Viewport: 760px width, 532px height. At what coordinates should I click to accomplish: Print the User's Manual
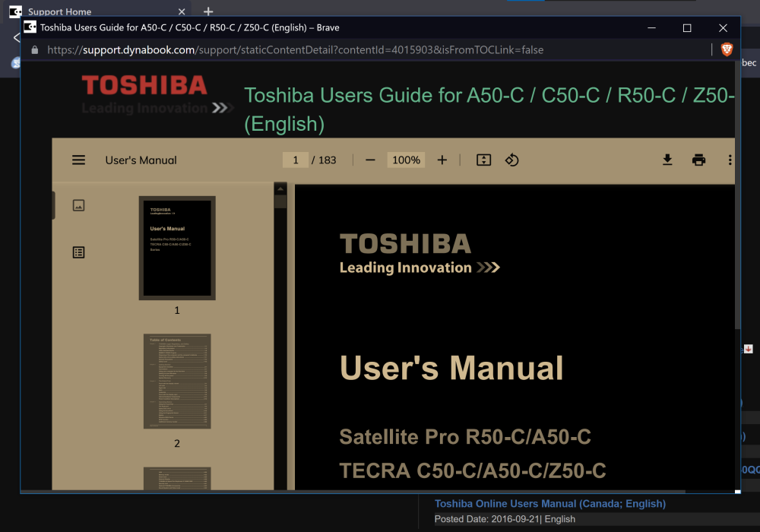(x=698, y=160)
